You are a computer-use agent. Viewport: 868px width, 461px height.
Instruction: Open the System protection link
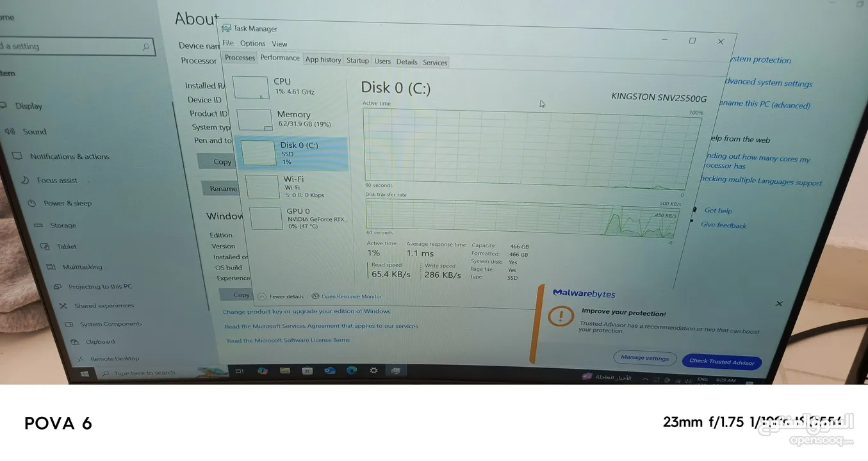coord(760,60)
